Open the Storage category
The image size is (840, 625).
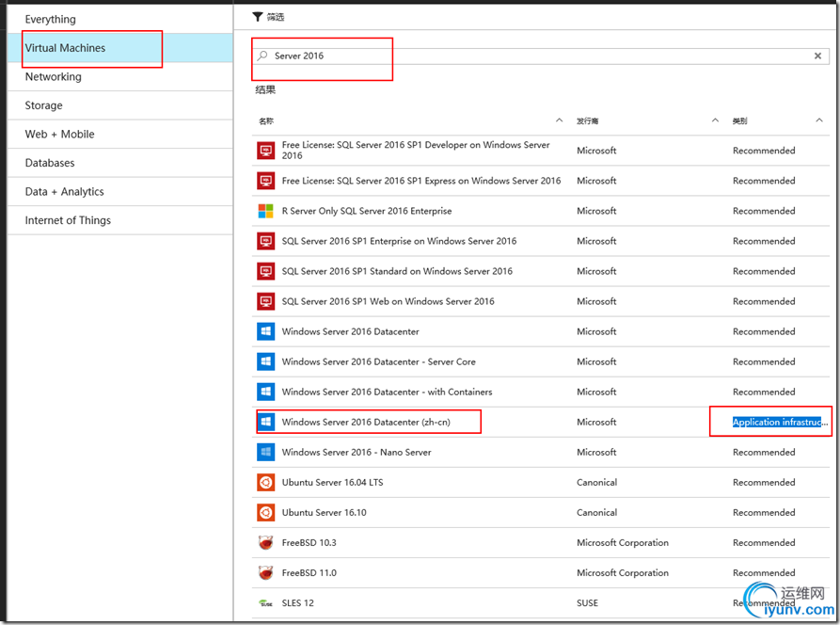[120, 105]
